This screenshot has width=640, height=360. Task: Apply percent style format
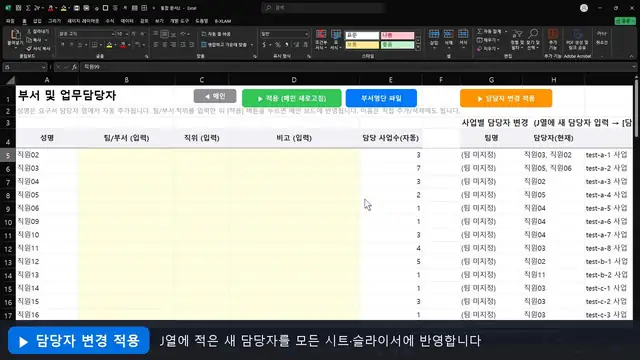click(278, 44)
